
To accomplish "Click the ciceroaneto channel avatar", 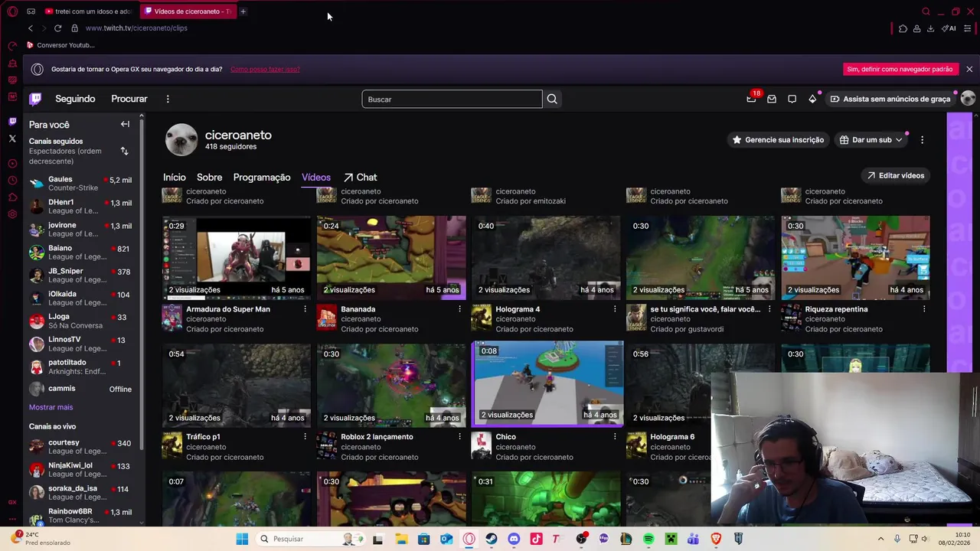I will [181, 139].
